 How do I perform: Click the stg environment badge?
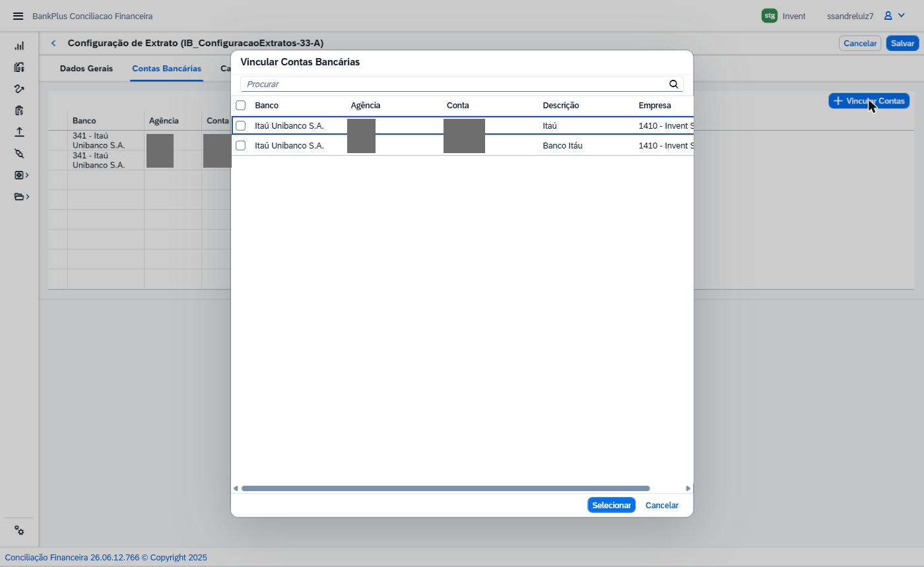[x=770, y=16]
